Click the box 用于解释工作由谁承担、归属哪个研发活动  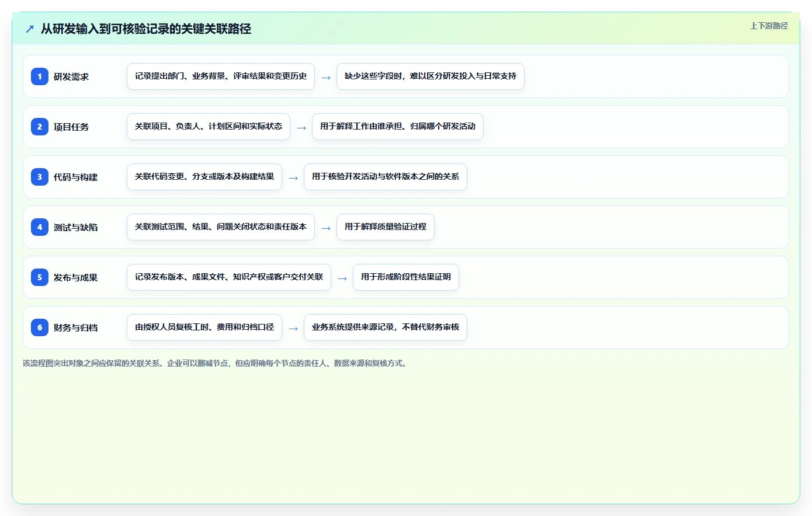point(398,127)
